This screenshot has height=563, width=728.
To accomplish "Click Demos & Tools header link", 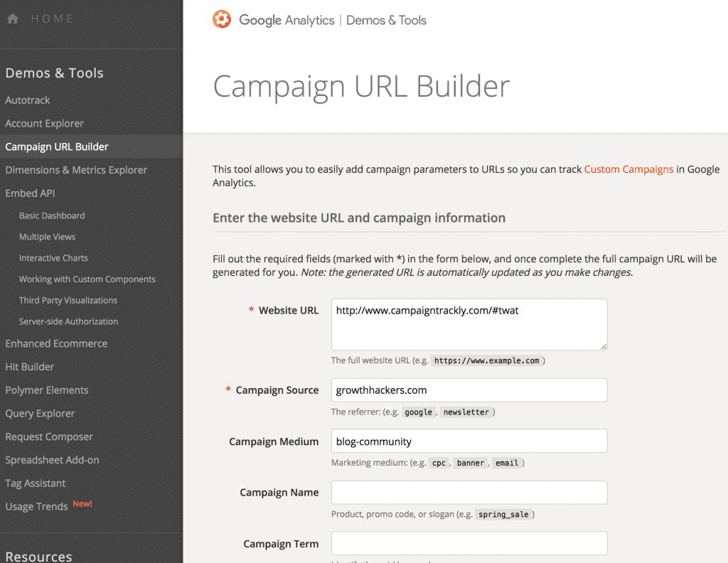I will (x=386, y=20).
